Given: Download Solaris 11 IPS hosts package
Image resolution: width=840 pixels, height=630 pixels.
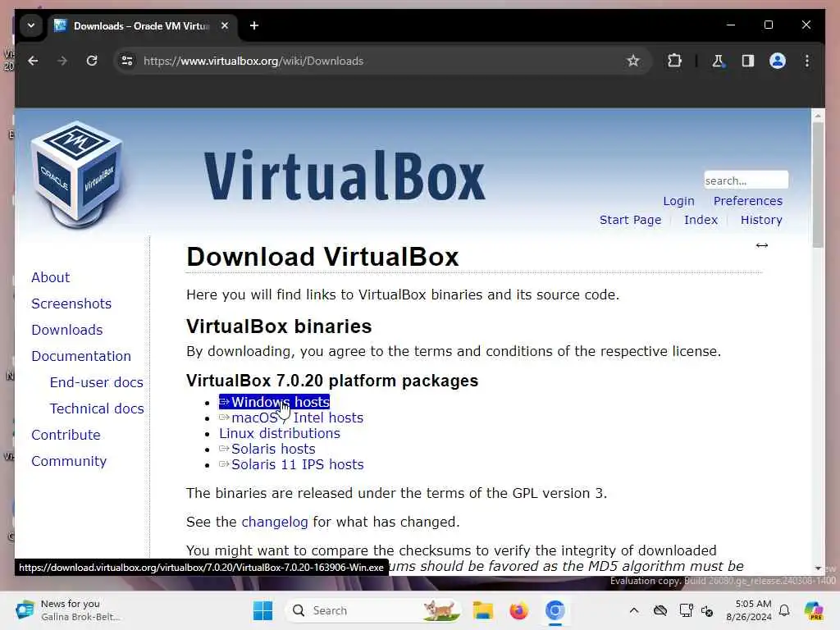Looking at the screenshot, I should coord(291,464).
